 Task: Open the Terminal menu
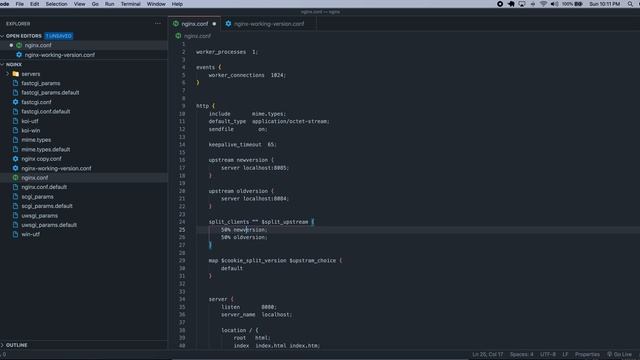[131, 4]
